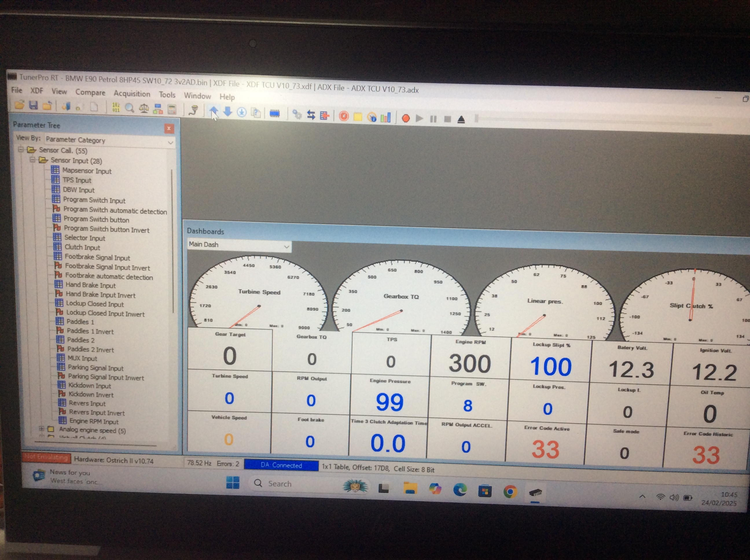
Task: Click the bar chart histogram icon
Action: [x=386, y=118]
